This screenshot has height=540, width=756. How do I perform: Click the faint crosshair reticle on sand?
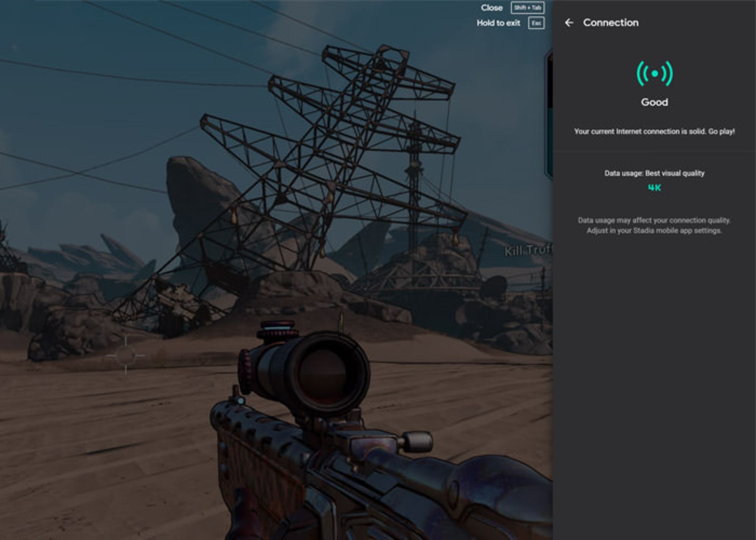click(x=126, y=356)
